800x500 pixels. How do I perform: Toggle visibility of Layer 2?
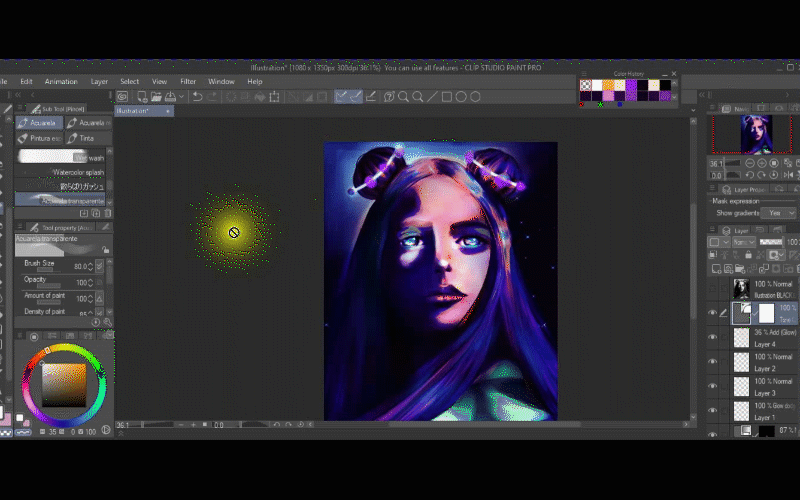(x=713, y=363)
